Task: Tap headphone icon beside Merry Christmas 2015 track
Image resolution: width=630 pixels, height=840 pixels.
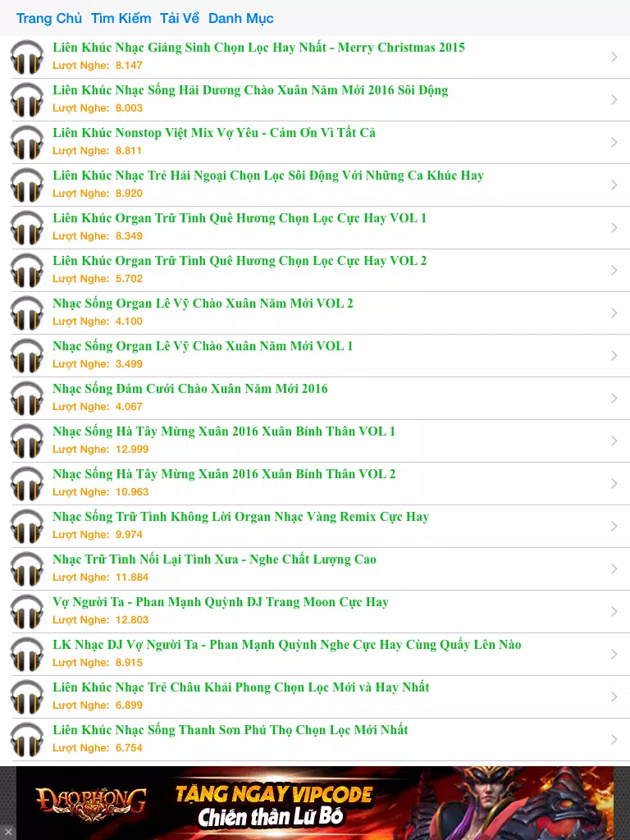Action: click(27, 57)
